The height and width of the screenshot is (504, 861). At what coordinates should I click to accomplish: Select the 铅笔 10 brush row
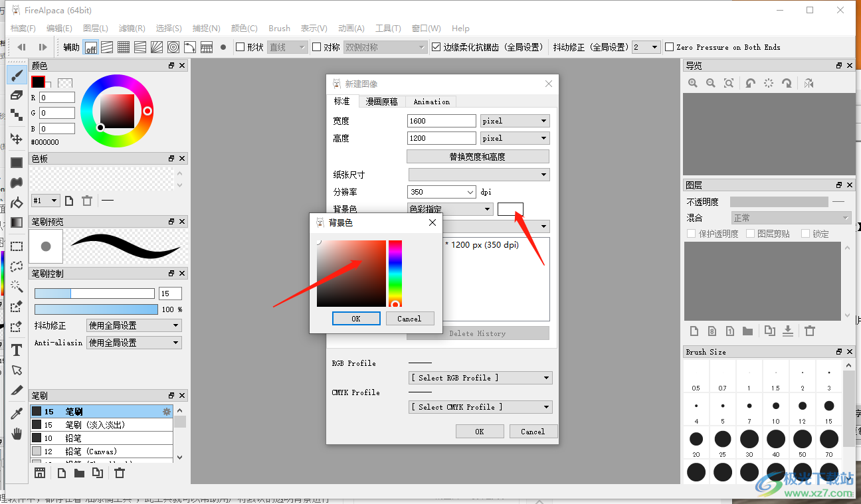coord(102,438)
